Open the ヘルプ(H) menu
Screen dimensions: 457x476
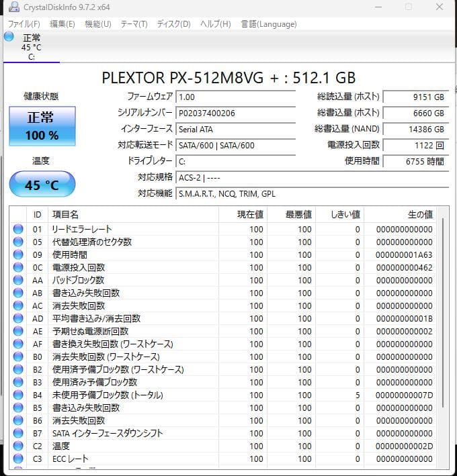coord(216,24)
